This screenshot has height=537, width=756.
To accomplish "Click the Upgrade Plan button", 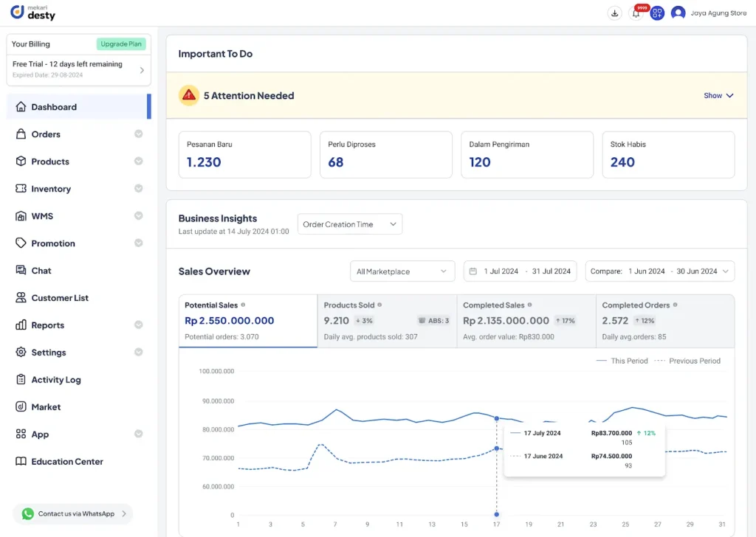I will (120, 44).
